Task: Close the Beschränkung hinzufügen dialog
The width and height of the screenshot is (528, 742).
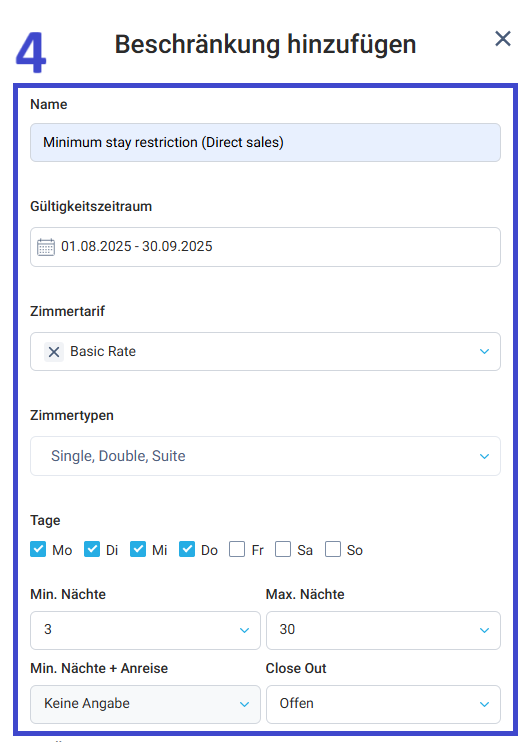Action: point(502,39)
